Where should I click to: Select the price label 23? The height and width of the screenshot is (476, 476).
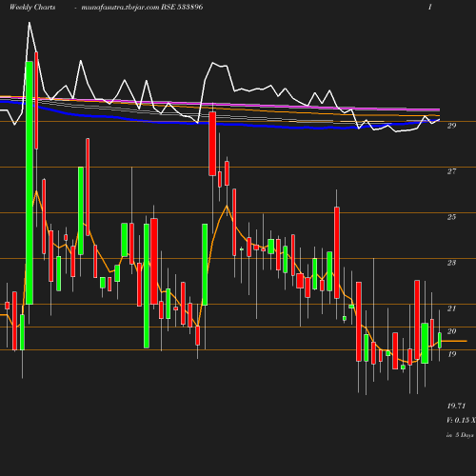[451, 263]
